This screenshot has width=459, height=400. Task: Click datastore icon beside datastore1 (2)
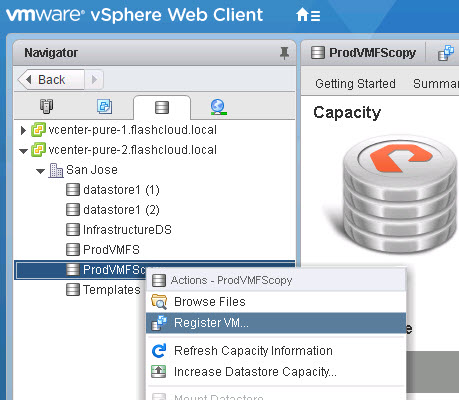click(x=73, y=210)
